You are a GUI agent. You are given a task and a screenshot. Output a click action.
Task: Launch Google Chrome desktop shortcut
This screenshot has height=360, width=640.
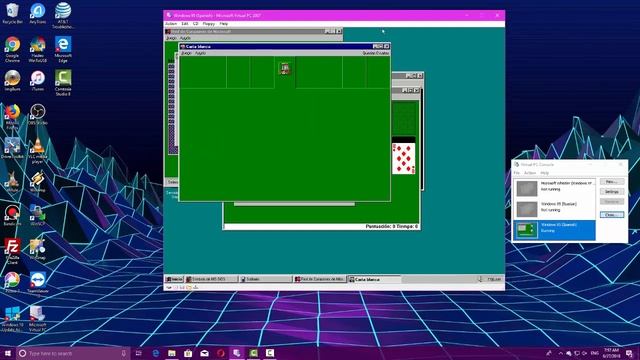coord(12,50)
